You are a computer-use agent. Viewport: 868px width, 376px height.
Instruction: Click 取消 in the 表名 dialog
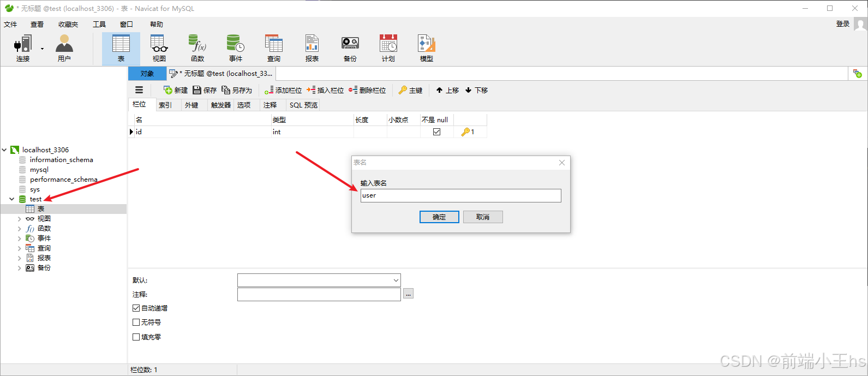click(x=483, y=217)
